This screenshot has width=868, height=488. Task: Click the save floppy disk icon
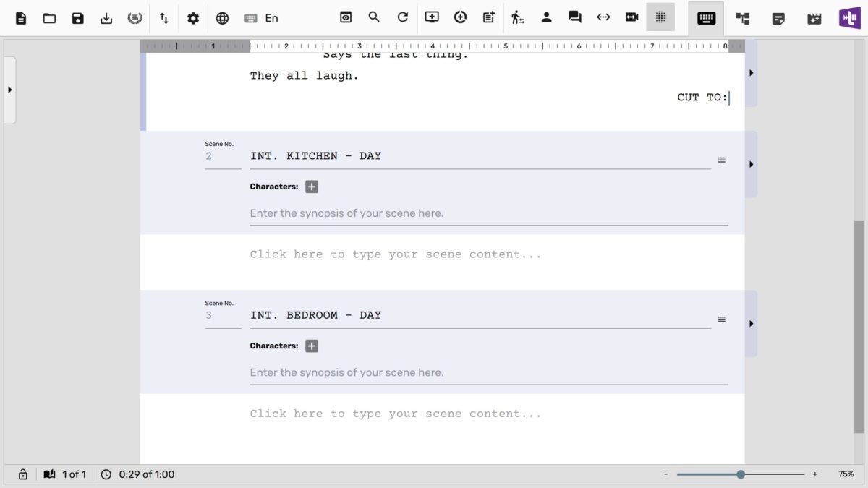[x=78, y=18]
